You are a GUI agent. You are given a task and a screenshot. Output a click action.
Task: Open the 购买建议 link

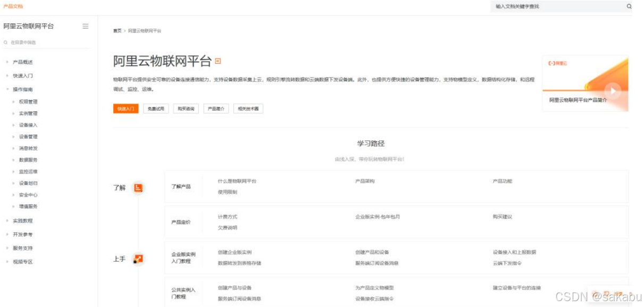[x=503, y=217]
